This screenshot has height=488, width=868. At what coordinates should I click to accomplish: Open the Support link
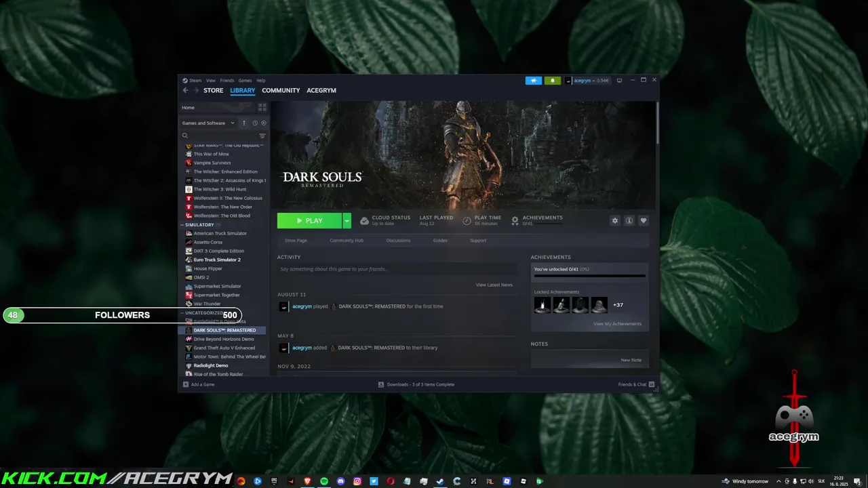click(x=478, y=241)
